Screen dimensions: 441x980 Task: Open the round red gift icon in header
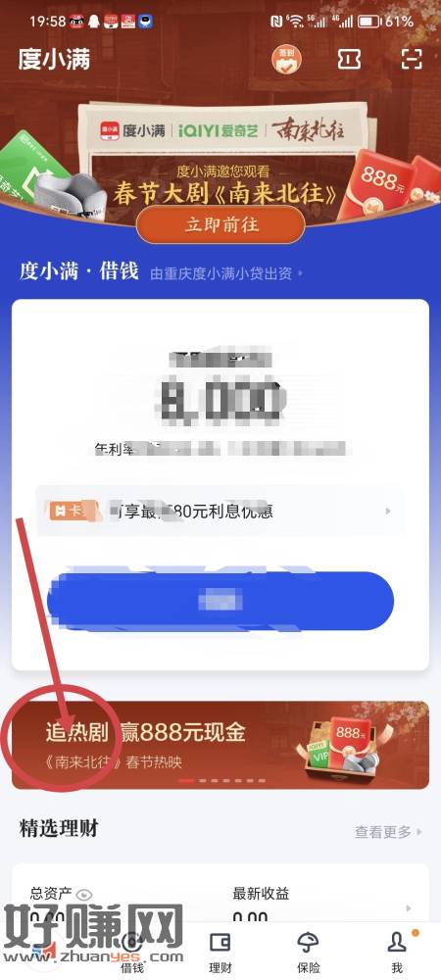click(287, 59)
